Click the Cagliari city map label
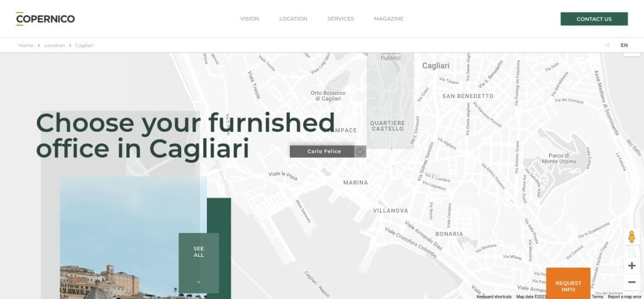Screen dimensions: 644x299 [436, 65]
